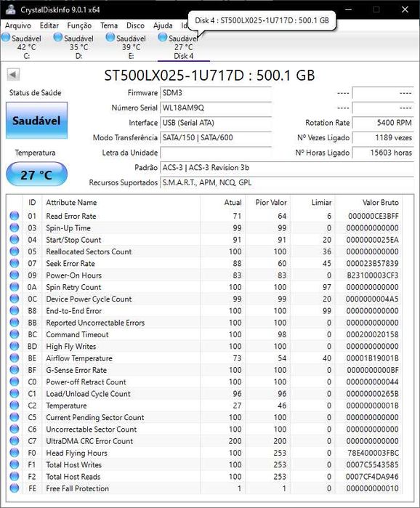This screenshot has width=420, height=508.
Task: Click the CrystalDiskInfo app icon in title bar
Action: pyautogui.click(x=10, y=9)
